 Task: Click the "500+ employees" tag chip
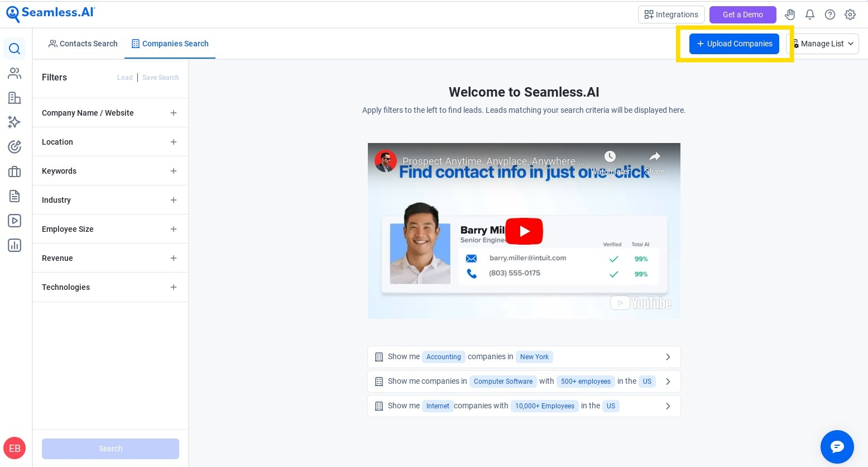[586, 382]
